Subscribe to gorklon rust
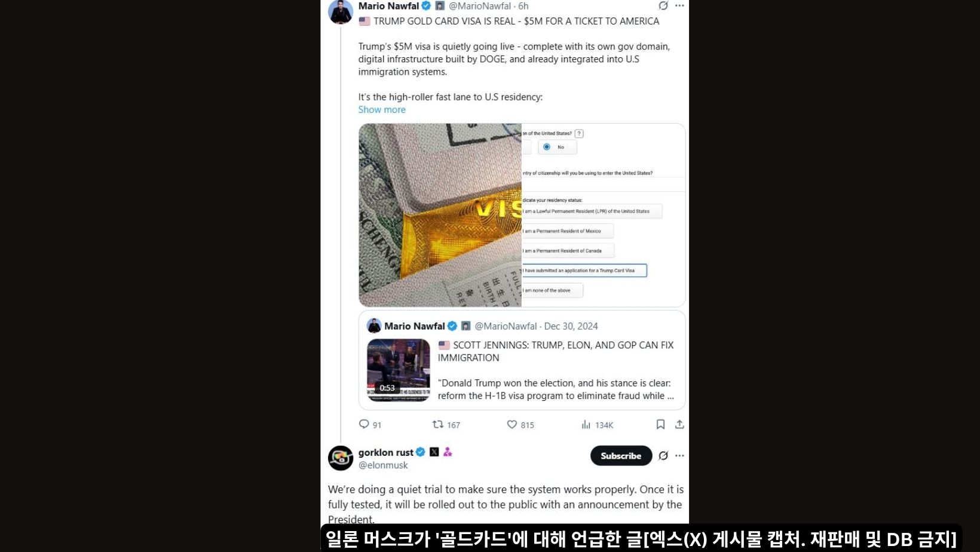 point(621,455)
